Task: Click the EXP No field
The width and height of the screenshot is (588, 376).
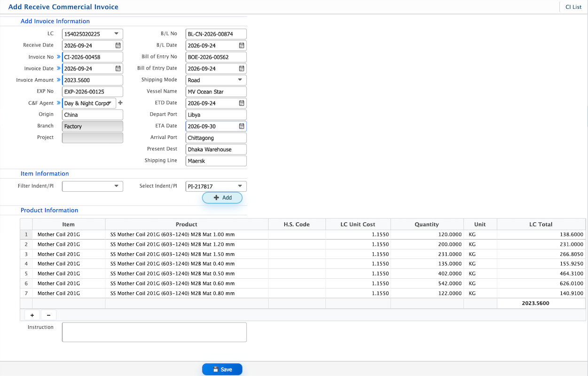Action: [93, 92]
